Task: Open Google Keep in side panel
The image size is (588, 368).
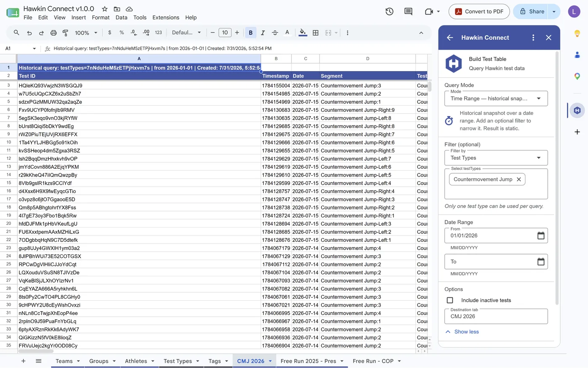Action: tap(577, 33)
